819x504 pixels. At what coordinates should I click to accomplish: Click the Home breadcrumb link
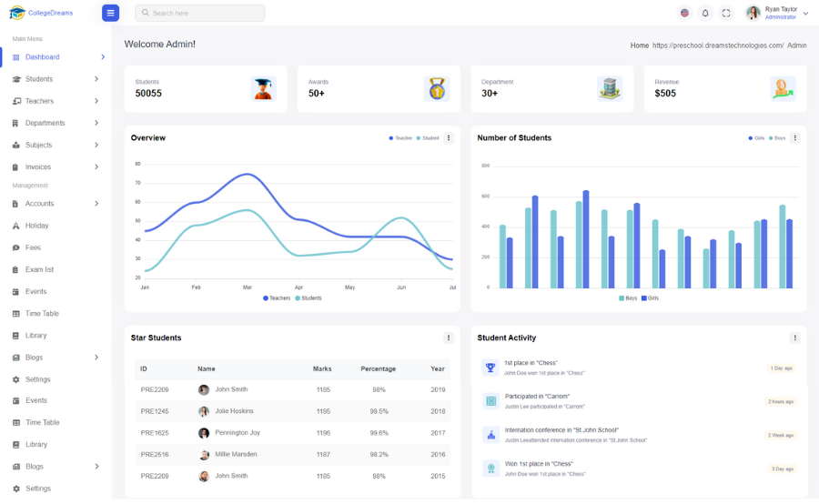640,45
